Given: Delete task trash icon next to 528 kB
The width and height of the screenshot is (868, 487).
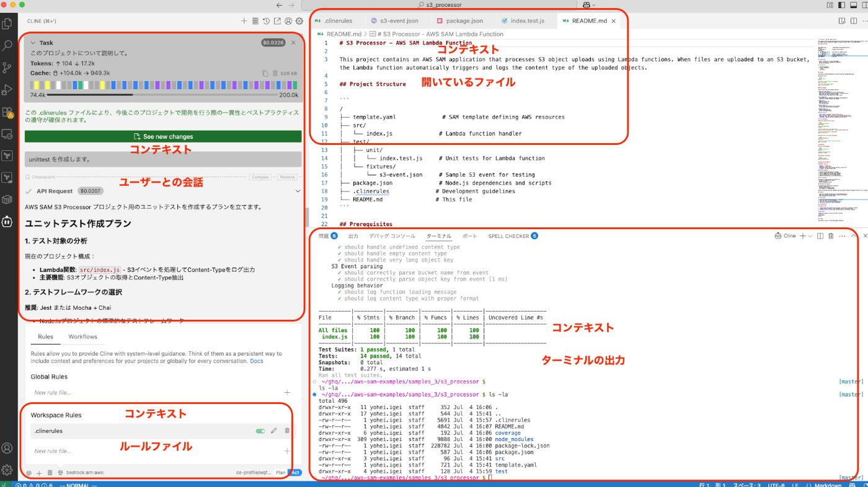Looking at the screenshot, I should [x=275, y=73].
